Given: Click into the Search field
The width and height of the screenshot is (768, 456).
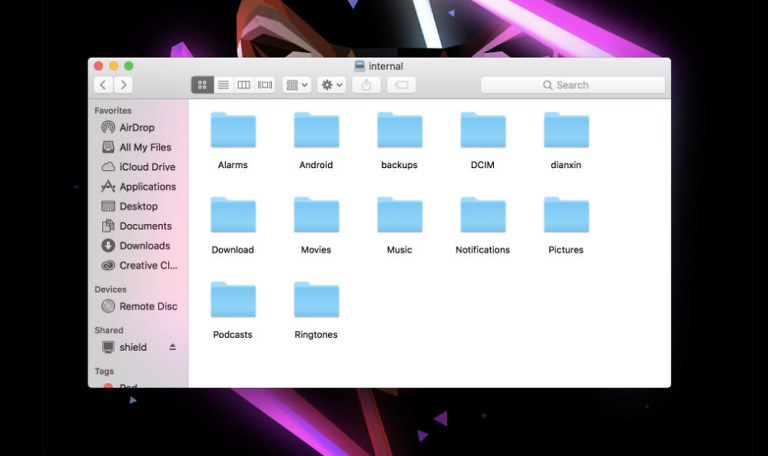Looking at the screenshot, I should [x=572, y=85].
